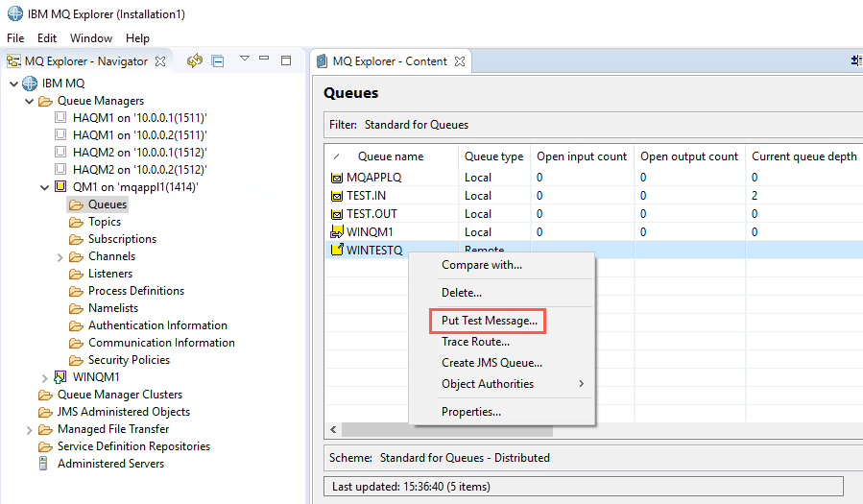863x504 pixels.
Task: Click the Security Policies folder icon
Action: 76,360
